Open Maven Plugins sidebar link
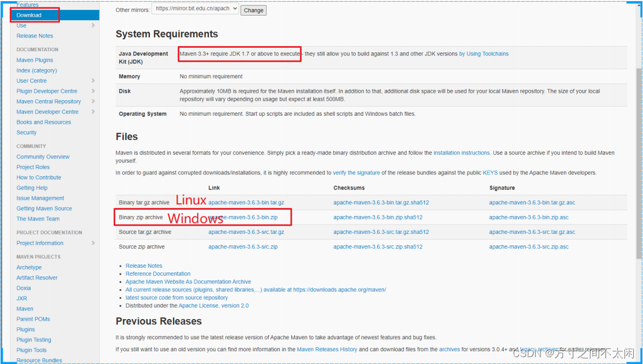Image resolution: width=643 pixels, height=364 pixels. (x=35, y=60)
